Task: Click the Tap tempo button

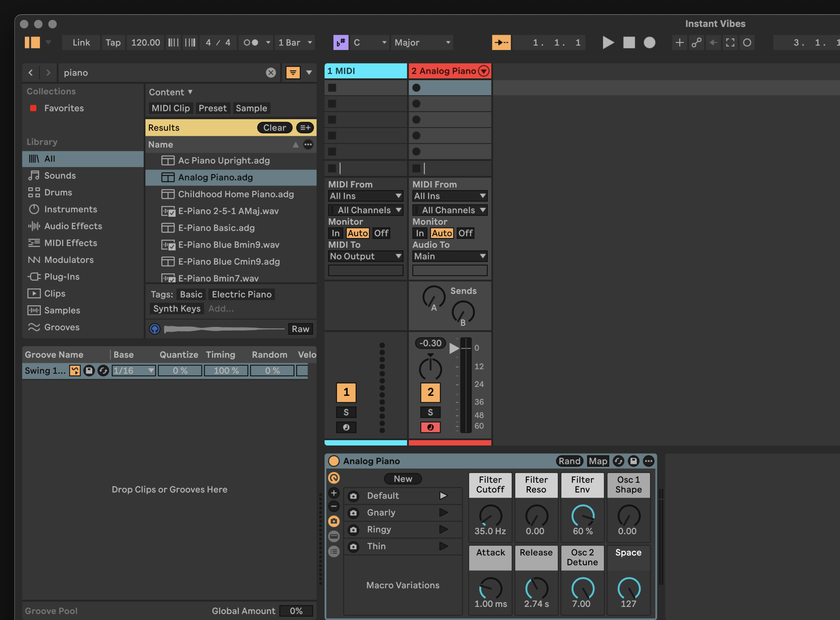Action: pyautogui.click(x=113, y=43)
